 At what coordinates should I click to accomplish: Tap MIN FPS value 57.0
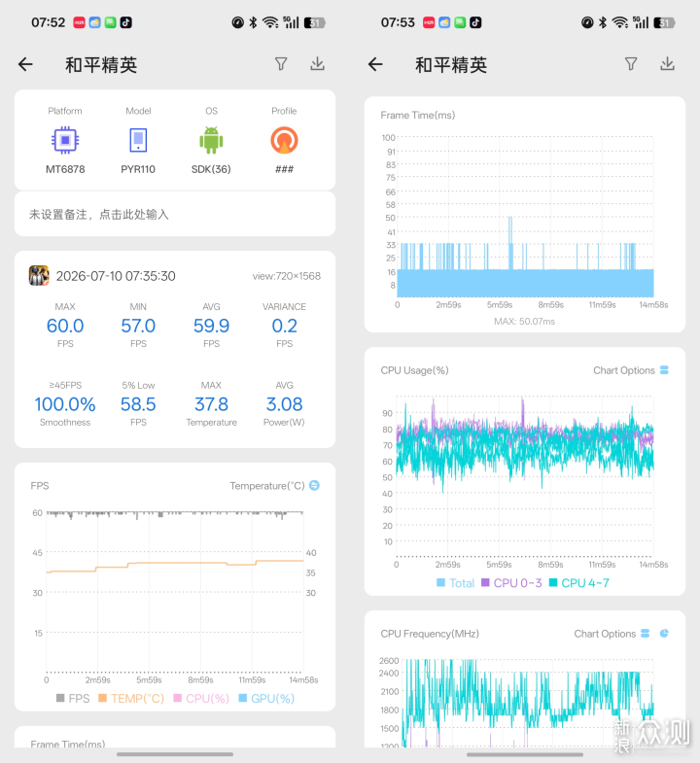click(138, 326)
